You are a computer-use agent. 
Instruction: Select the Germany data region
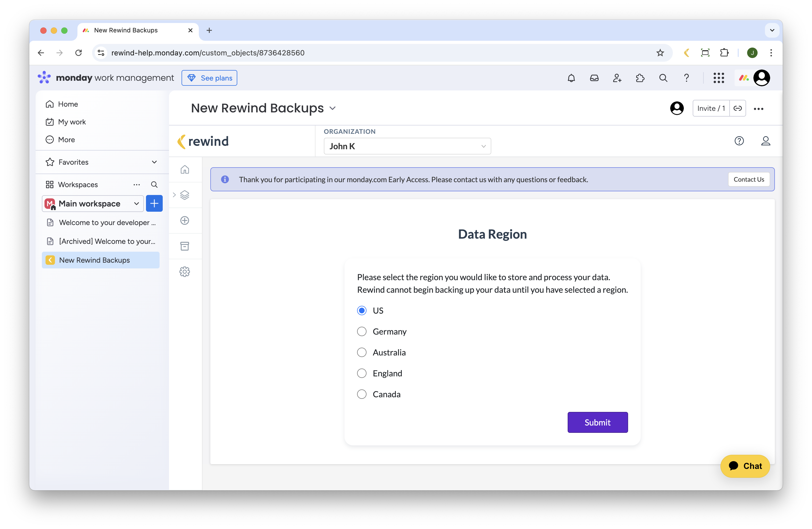tap(362, 331)
